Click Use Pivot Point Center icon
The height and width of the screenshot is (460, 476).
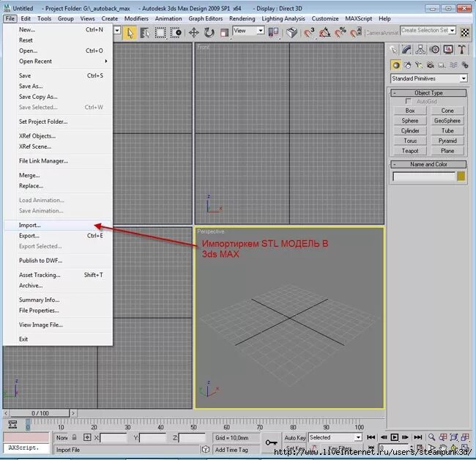tap(273, 32)
